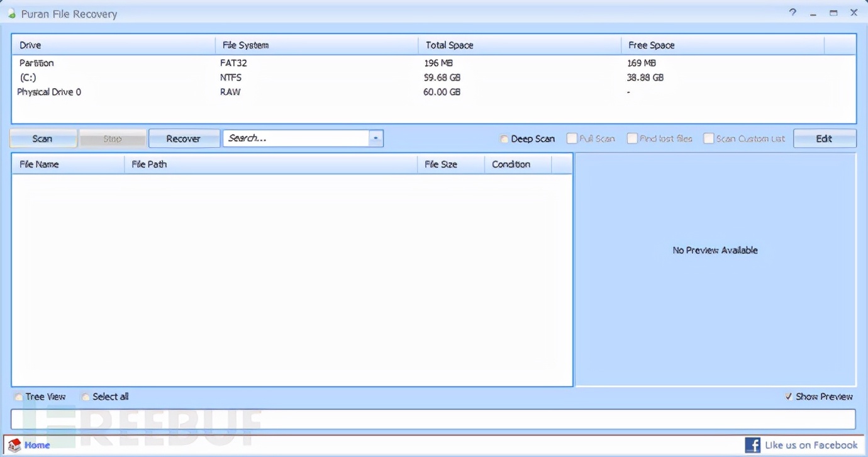The width and height of the screenshot is (868, 457).
Task: Enable Tree View mode
Action: [x=19, y=397]
